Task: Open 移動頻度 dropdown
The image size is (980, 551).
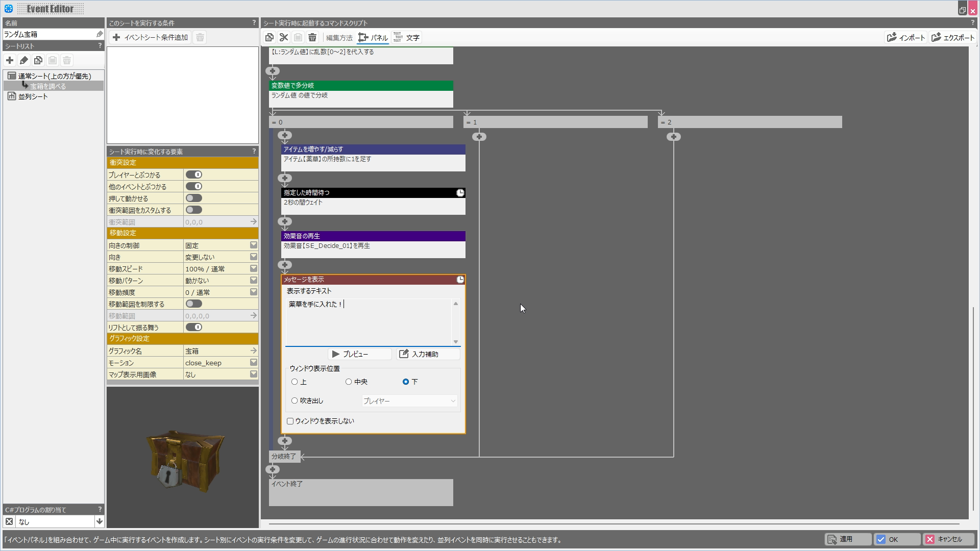Action: click(253, 292)
